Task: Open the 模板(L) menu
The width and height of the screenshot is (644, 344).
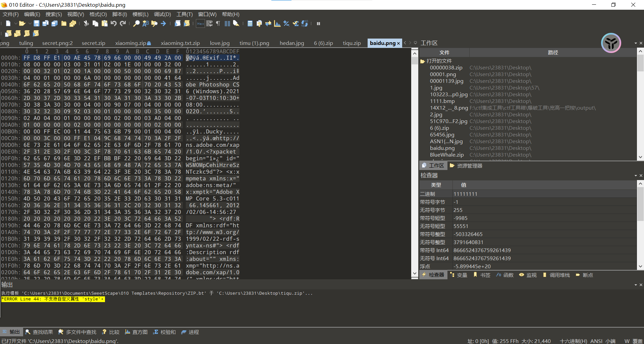Action: 140,14
